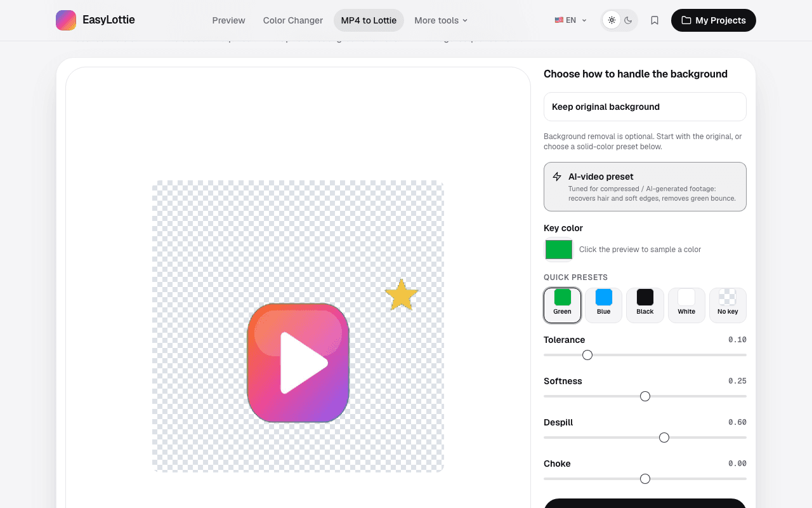Image resolution: width=812 pixels, height=508 pixels.
Task: Click the folder icon in My Projects
Action: (686, 20)
